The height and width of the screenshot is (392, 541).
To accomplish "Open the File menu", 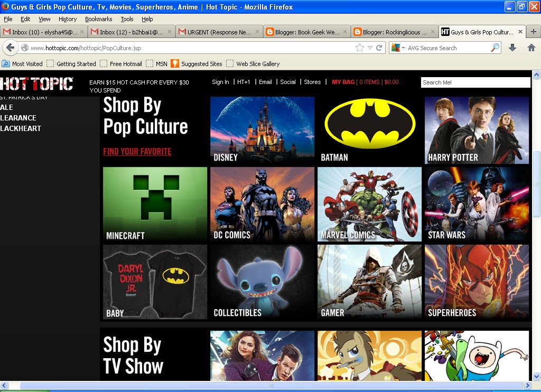I will tap(8, 19).
